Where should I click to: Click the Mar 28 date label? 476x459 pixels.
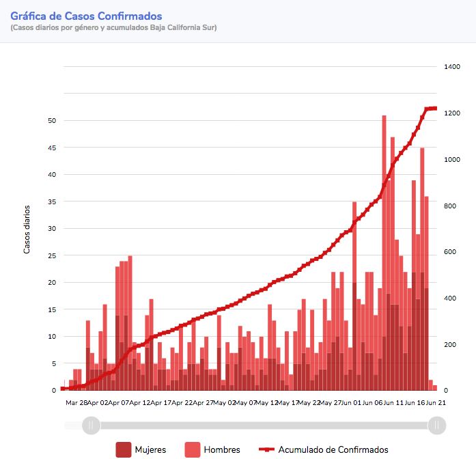(76, 403)
